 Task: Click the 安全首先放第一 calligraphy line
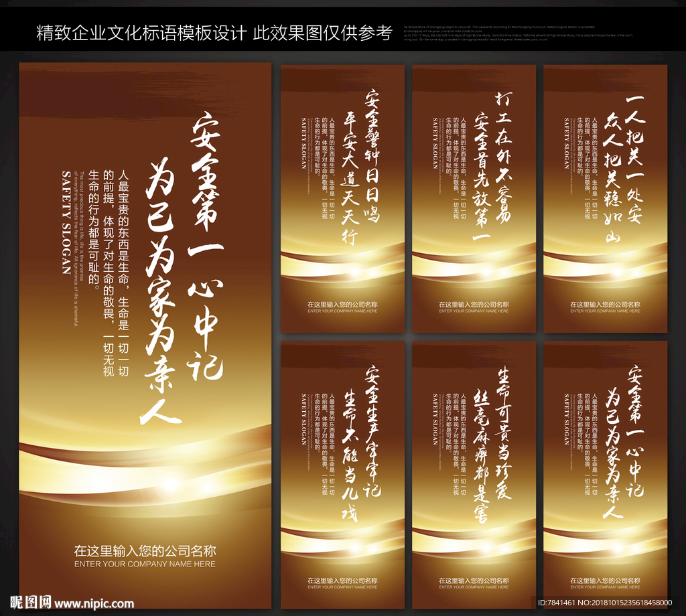point(482,176)
